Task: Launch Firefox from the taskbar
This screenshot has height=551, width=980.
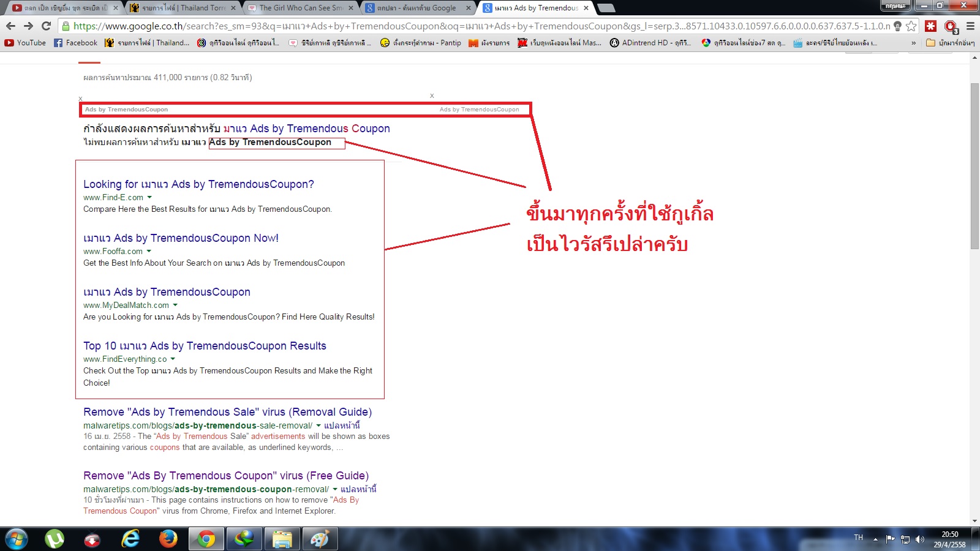Action: point(168,539)
